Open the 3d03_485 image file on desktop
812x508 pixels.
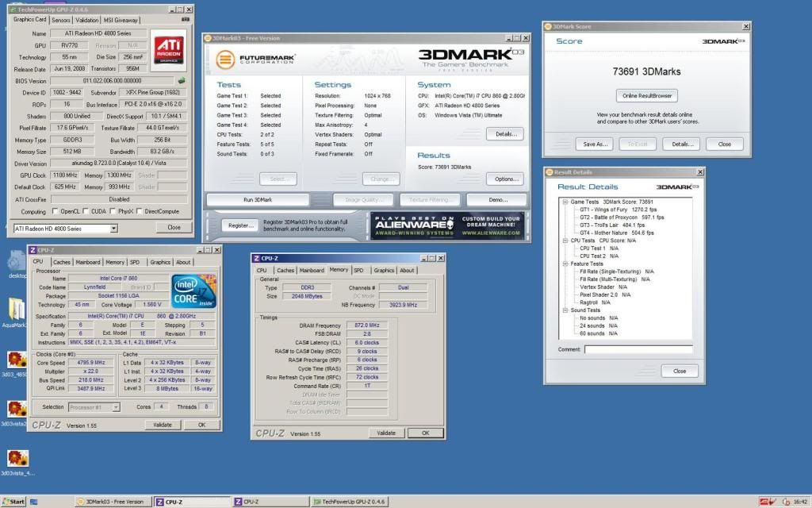(x=17, y=360)
